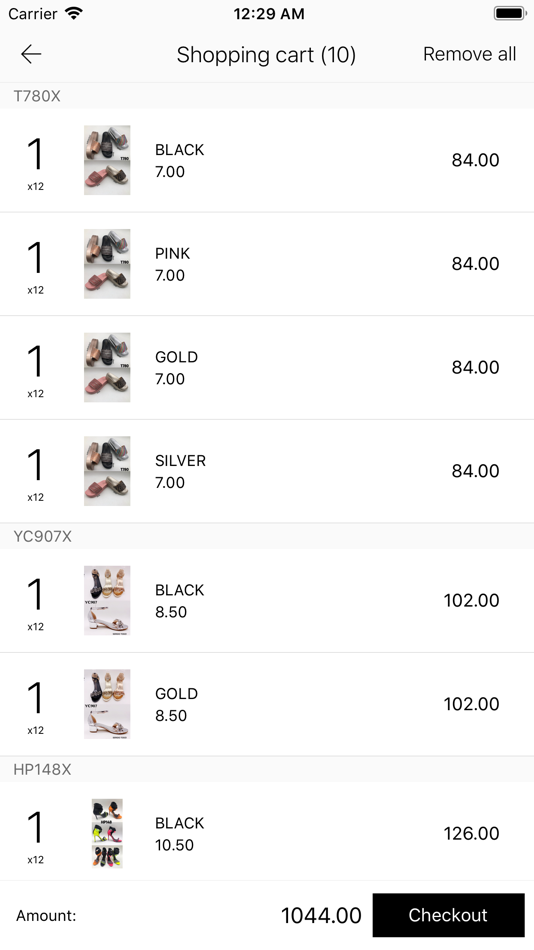Open the T780X GOLD sandal thumbnail
Viewport: 534px width, 950px height.
coord(107,367)
